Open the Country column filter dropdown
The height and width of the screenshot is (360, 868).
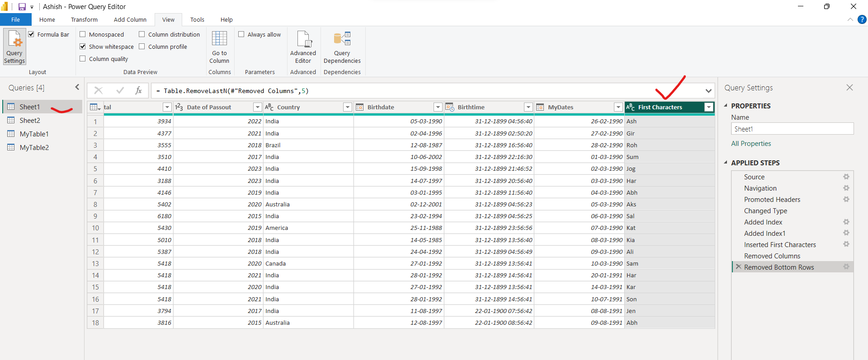[347, 107]
